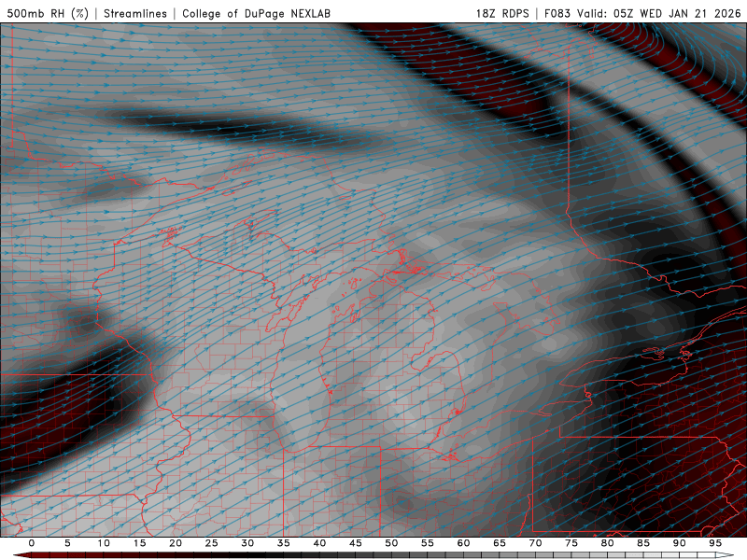The width and height of the screenshot is (747, 560).
Task: Click the "15" value on color scale
Action: 139,543
